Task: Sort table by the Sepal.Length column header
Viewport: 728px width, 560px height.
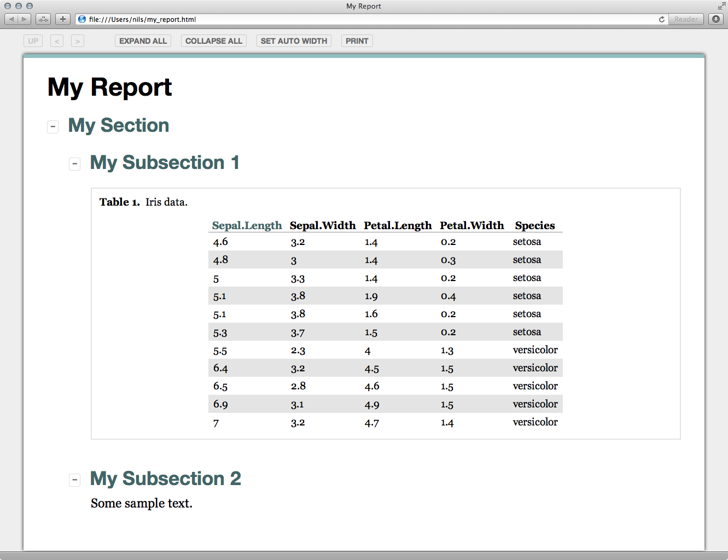Action: (247, 225)
